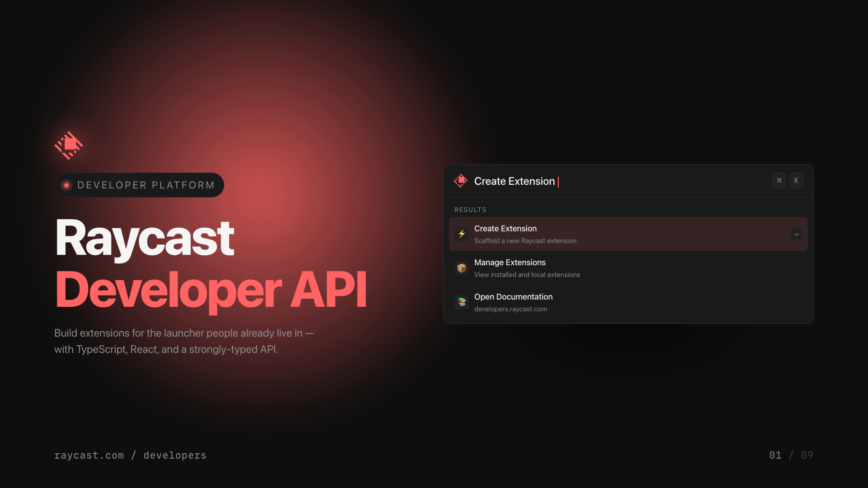
Task: Focus the Create Extension search field
Action: 628,181
